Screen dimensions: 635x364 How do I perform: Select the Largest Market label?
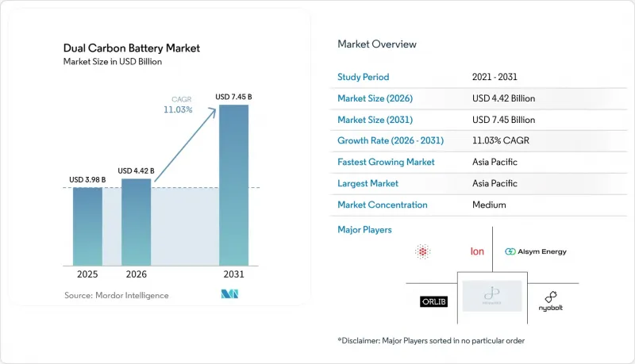pyautogui.click(x=368, y=183)
